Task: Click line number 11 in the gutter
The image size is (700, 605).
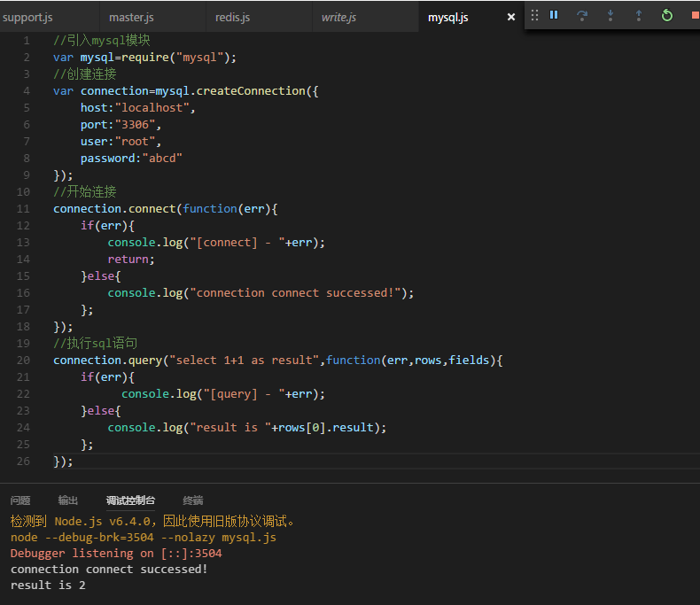Action: [23, 209]
